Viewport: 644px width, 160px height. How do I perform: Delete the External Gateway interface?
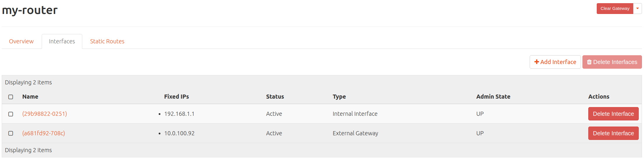pyautogui.click(x=613, y=133)
